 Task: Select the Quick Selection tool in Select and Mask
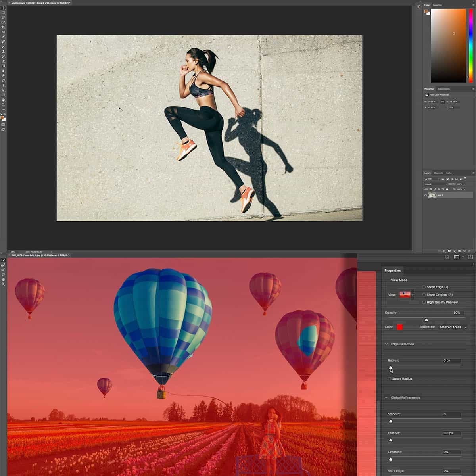(x=3, y=260)
